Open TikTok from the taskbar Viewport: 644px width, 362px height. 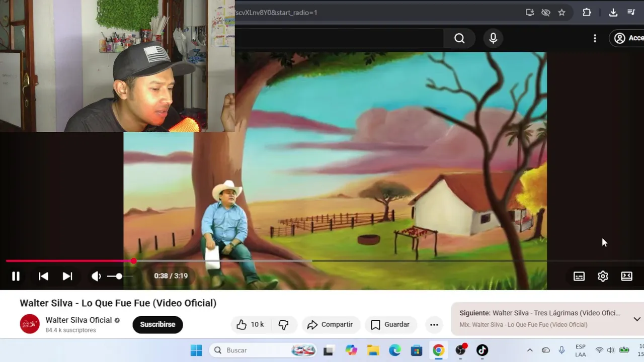pos(482,350)
